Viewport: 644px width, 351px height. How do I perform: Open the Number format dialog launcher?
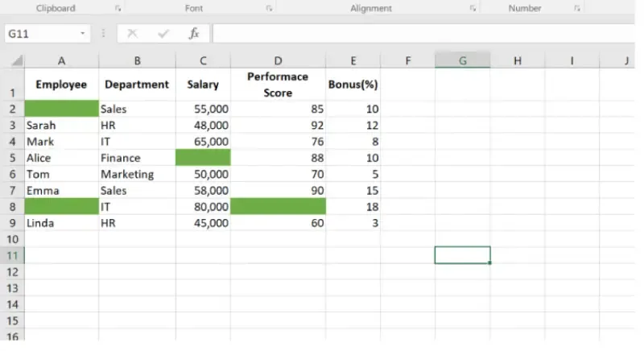577,8
